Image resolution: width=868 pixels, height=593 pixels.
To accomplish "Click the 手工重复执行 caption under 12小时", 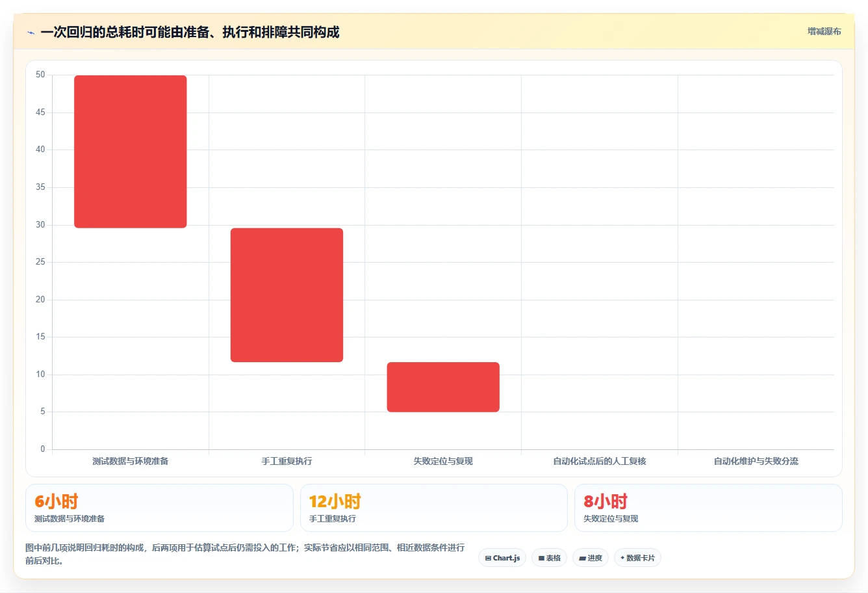I will 333,519.
